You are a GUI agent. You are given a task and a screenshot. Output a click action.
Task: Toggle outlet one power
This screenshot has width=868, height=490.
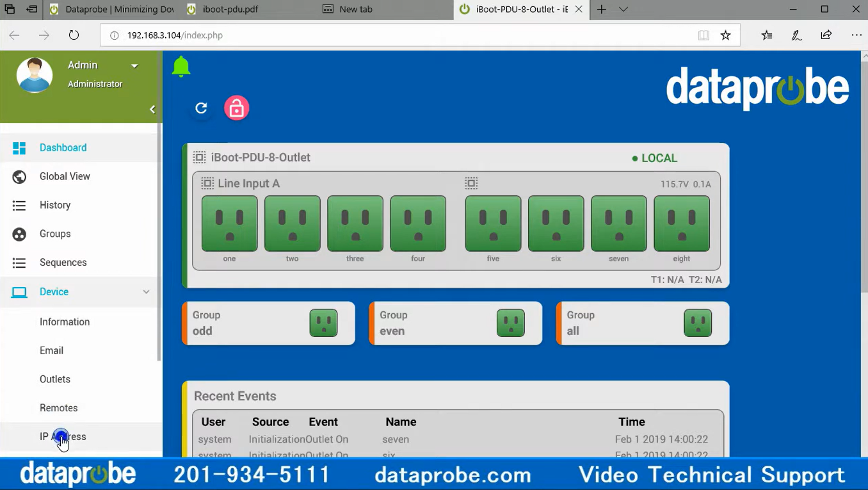pyautogui.click(x=229, y=224)
